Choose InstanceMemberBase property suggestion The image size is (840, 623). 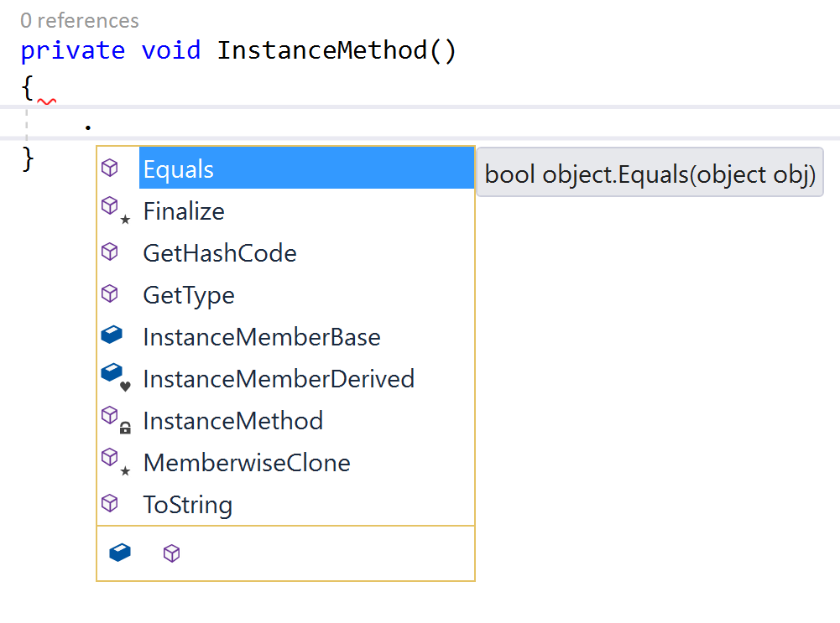pyautogui.click(x=285, y=337)
